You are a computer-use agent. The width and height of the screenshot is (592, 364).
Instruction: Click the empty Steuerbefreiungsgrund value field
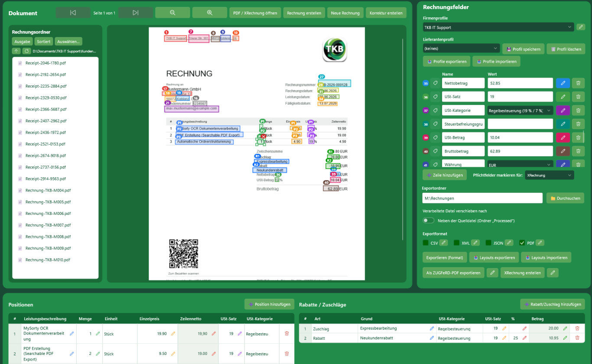pyautogui.click(x=520, y=124)
